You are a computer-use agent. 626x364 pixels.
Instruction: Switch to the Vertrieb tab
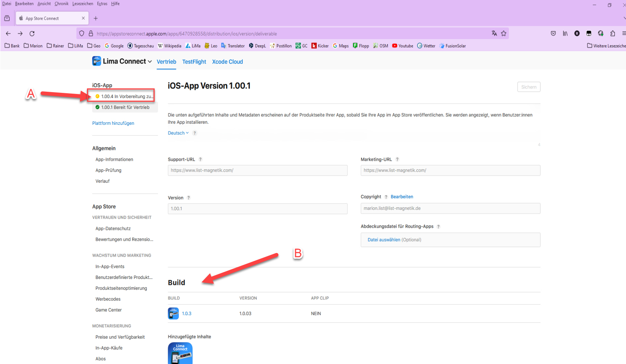coord(167,62)
